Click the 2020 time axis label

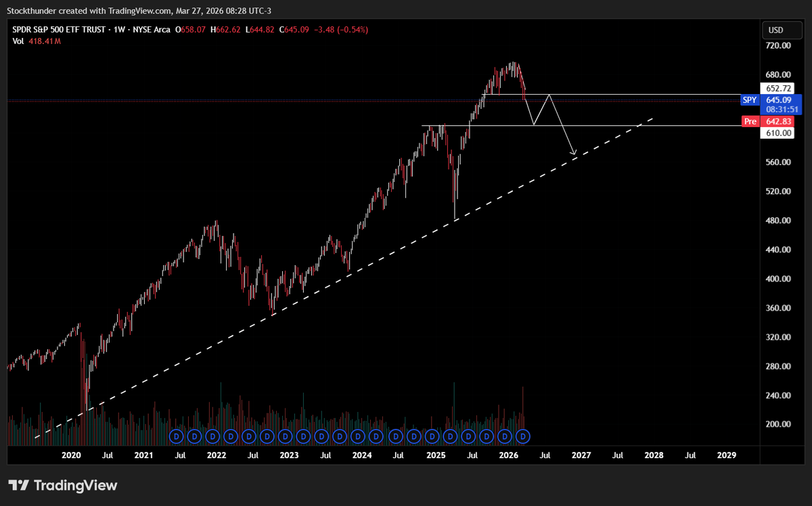(70, 456)
